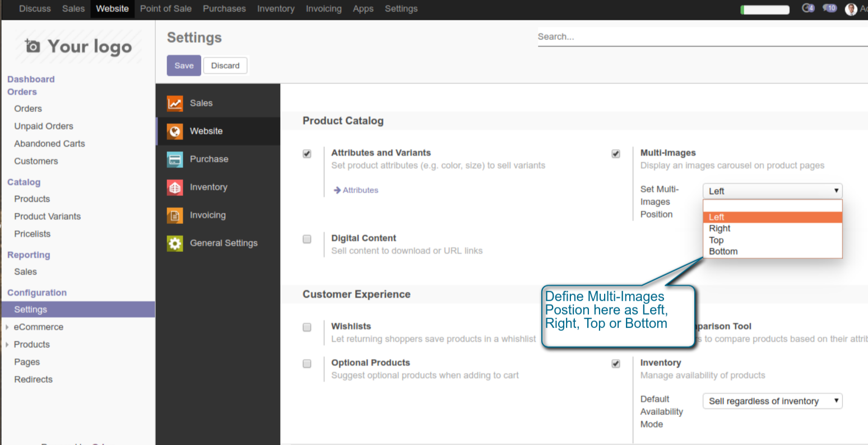Image resolution: width=868 pixels, height=445 pixels.
Task: Click the Sales module chart icon
Action: [175, 103]
